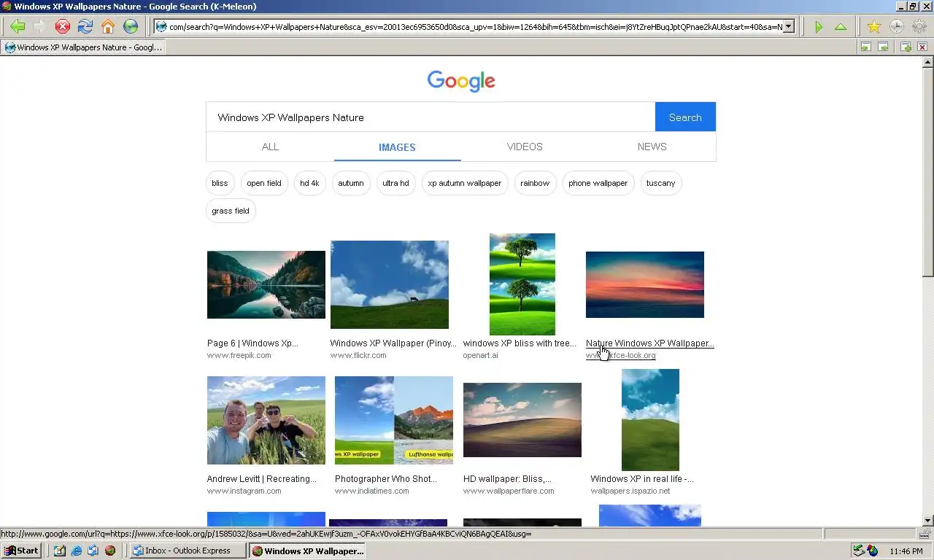Click the first quick launch icon after Start
The width and height of the screenshot is (934, 560).
pyautogui.click(x=59, y=551)
